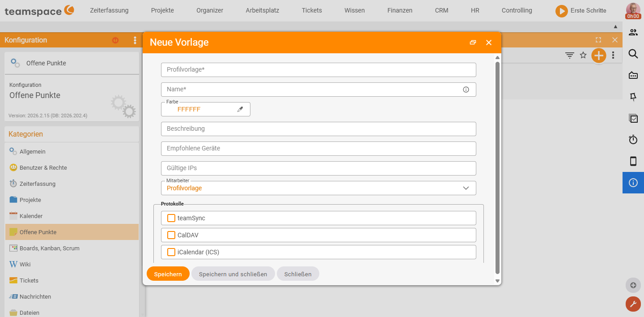
Task: Pick color with the eyedropper icon
Action: click(x=240, y=109)
